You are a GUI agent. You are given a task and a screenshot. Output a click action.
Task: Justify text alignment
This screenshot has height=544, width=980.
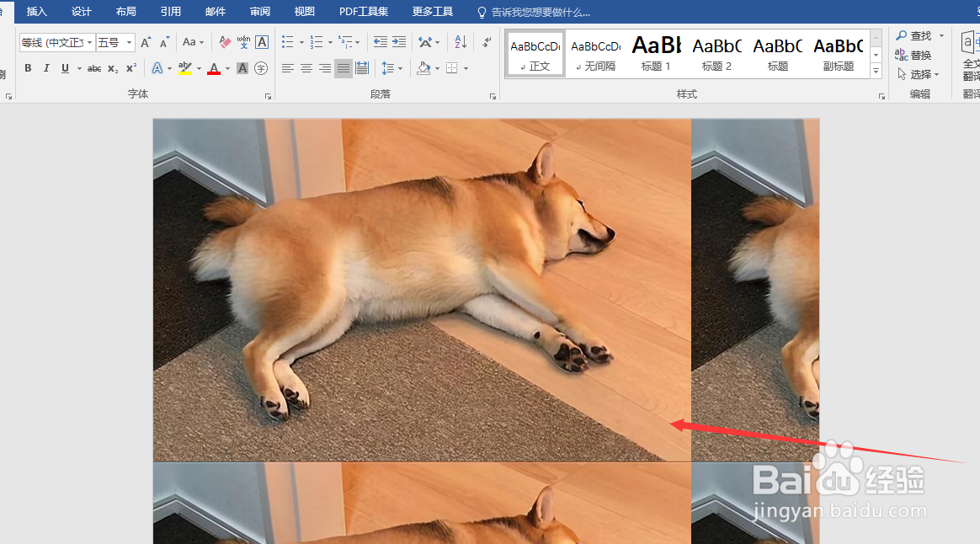pyautogui.click(x=344, y=68)
